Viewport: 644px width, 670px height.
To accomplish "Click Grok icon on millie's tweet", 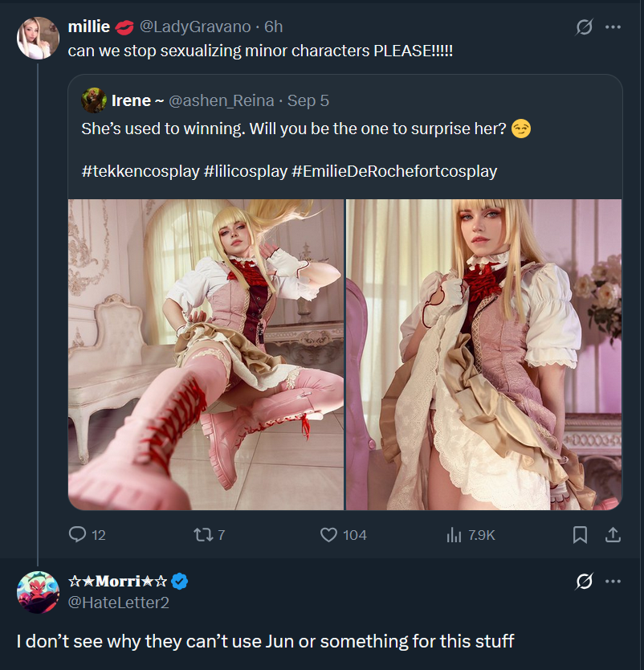I will point(585,27).
